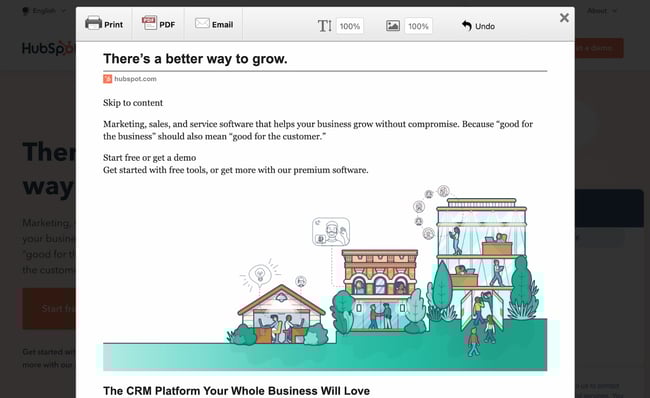Click the PDF document icon
This screenshot has height=398, width=650.
(149, 23)
